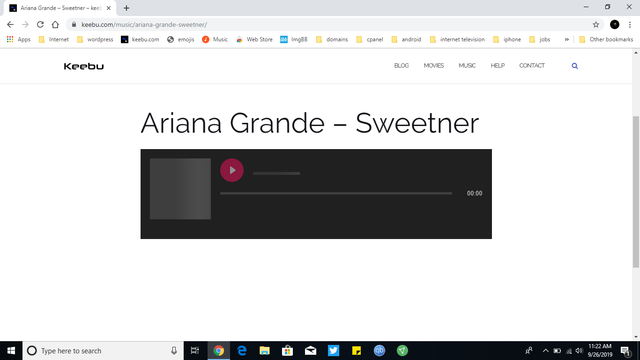Open the Chrome profile avatar

click(x=614, y=24)
